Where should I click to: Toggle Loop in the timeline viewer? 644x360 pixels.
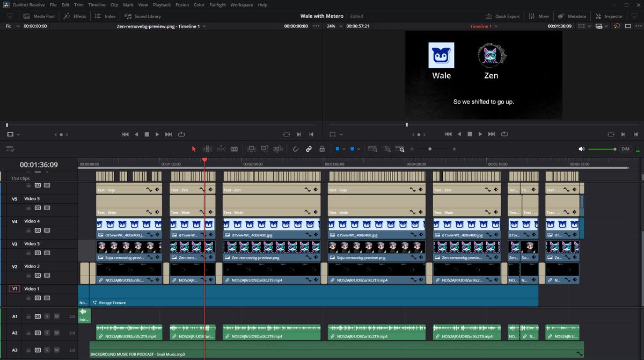click(504, 134)
